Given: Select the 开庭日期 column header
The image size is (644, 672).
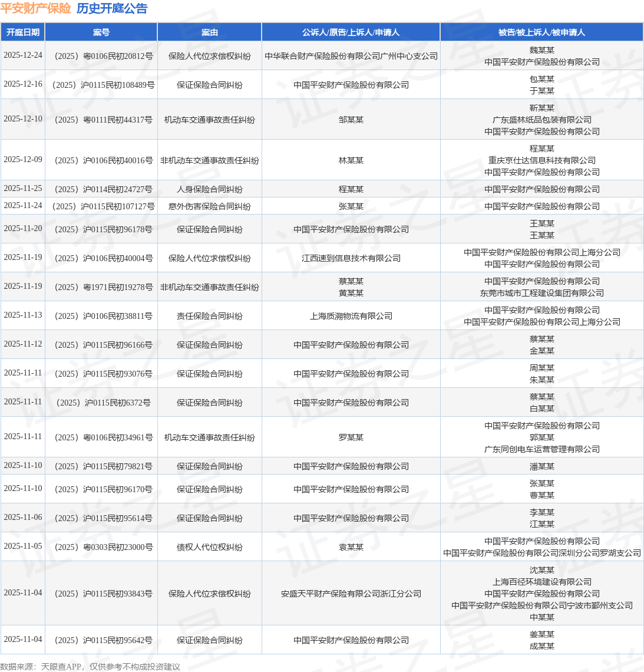Looking at the screenshot, I should click(x=23, y=32).
